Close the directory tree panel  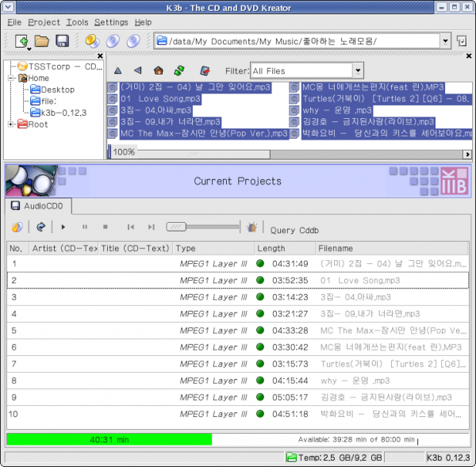[100, 56]
